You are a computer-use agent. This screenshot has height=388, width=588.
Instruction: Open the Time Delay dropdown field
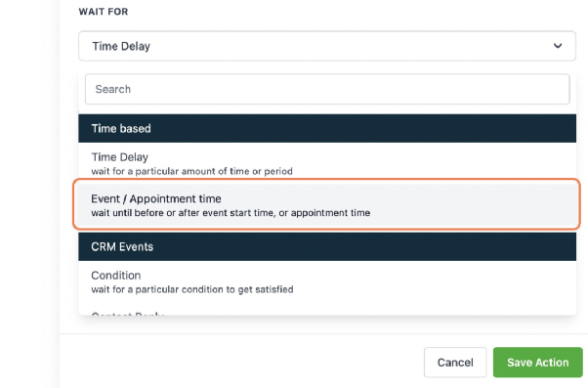pos(327,46)
